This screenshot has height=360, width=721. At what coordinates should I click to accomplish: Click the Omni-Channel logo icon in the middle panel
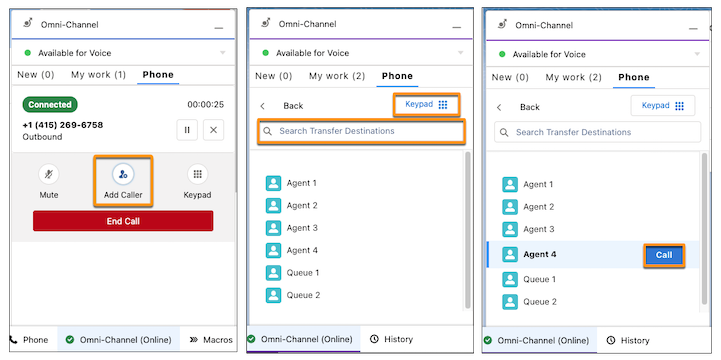coord(265,23)
